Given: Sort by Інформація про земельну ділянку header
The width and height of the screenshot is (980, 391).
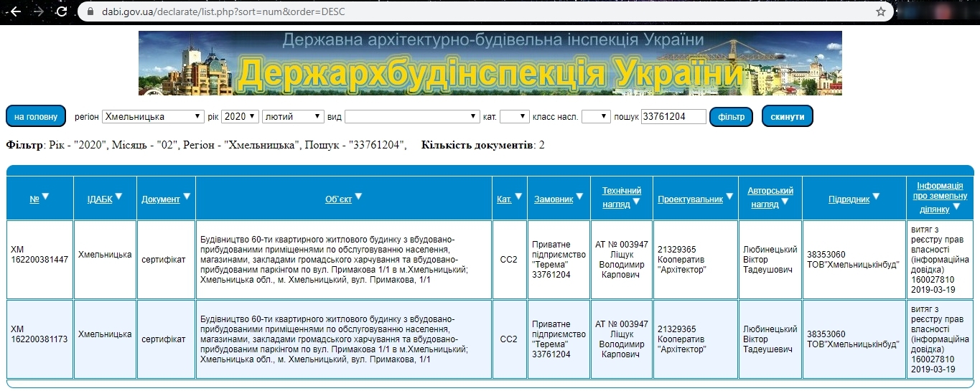Looking at the screenshot, I should (x=941, y=197).
